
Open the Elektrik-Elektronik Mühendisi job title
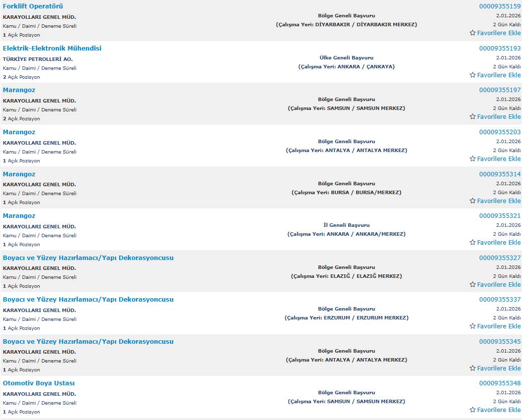[x=52, y=49]
